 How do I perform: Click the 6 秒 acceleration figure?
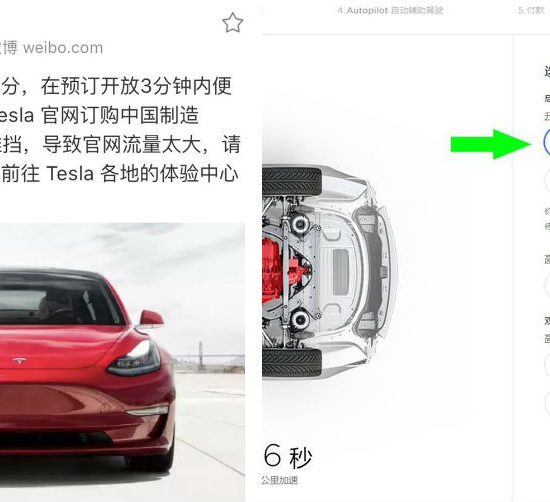287,456
